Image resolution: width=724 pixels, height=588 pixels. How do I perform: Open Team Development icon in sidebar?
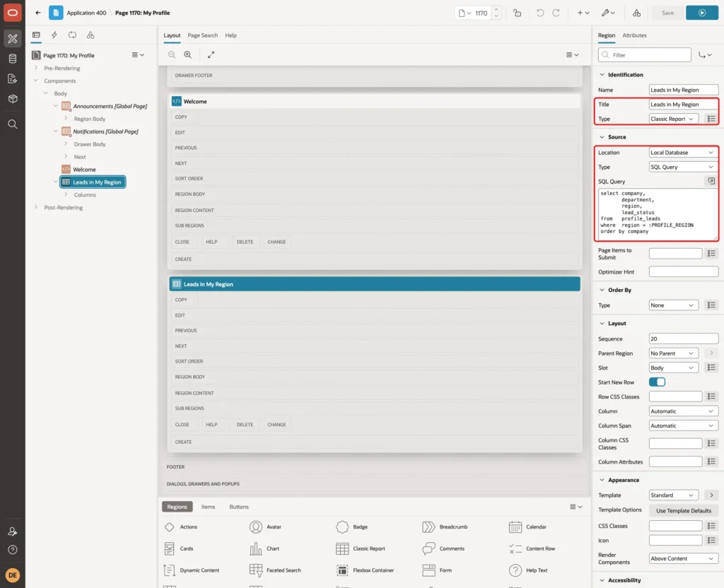13,79
